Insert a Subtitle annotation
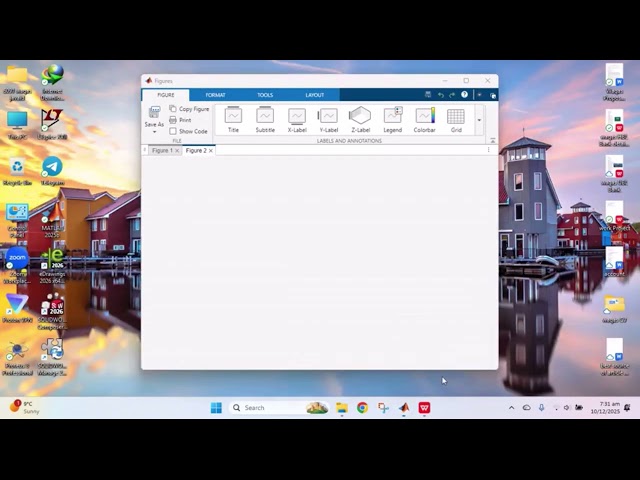 pos(265,120)
